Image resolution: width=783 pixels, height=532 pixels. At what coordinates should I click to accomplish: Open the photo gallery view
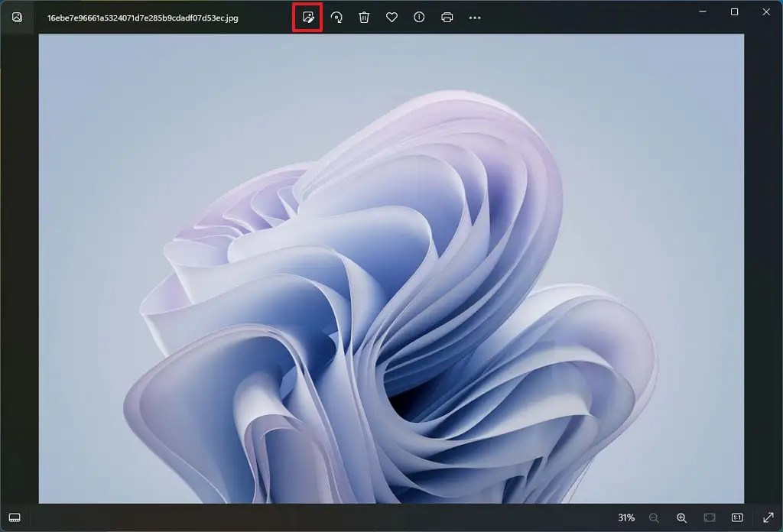tap(15, 17)
